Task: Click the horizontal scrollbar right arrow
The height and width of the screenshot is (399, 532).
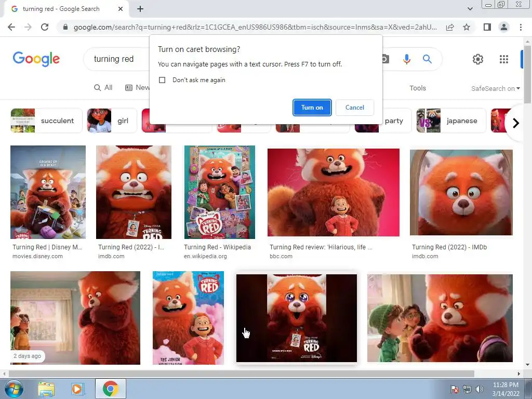Action: 519,374
